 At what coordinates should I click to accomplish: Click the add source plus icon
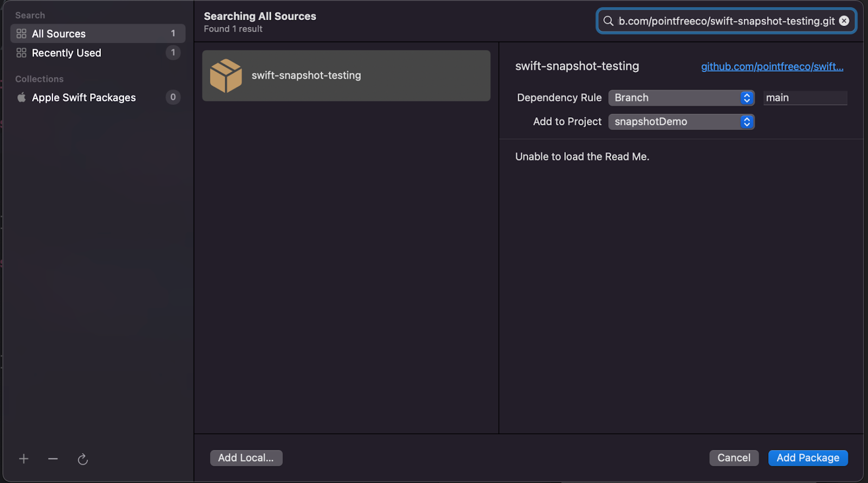coord(24,459)
